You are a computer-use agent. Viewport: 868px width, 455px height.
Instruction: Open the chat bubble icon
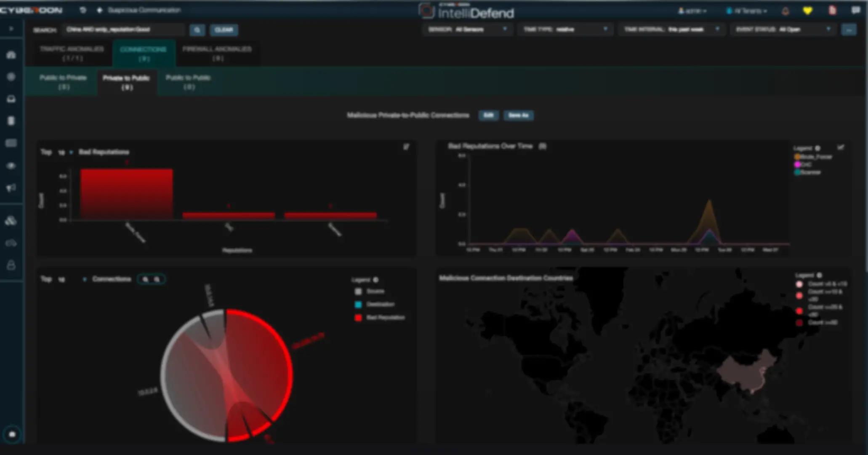point(856,11)
